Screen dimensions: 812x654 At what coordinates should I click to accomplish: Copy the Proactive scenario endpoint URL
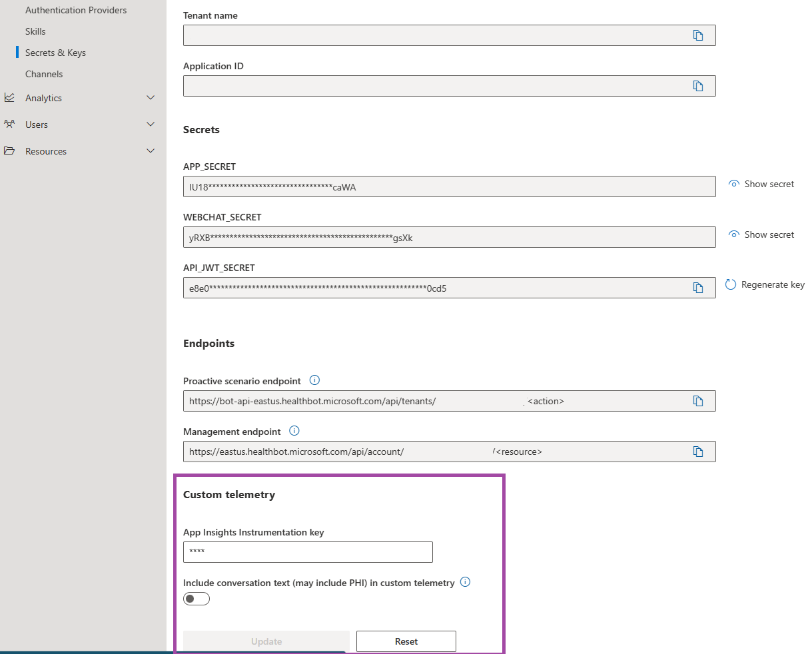tap(698, 401)
